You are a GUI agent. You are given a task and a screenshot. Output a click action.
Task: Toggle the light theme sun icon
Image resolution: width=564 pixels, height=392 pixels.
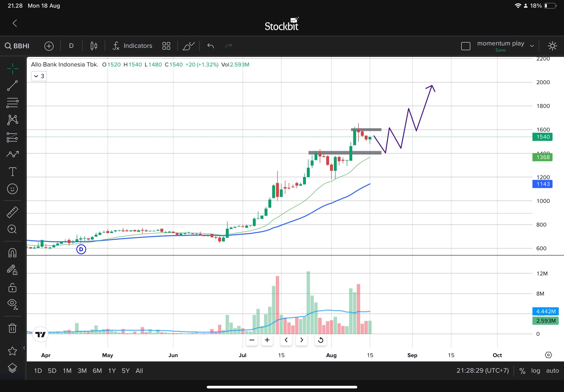point(552,46)
